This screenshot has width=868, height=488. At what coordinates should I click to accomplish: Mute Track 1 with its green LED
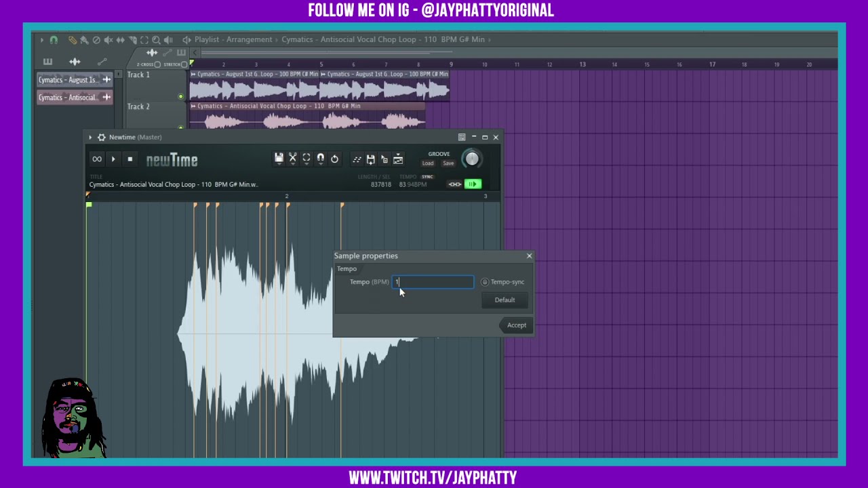tap(180, 97)
